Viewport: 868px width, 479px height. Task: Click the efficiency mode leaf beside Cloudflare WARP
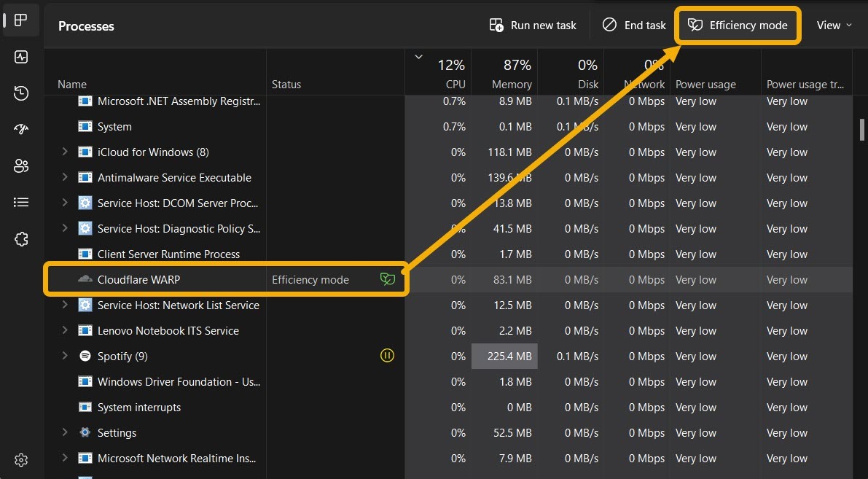[x=388, y=279]
